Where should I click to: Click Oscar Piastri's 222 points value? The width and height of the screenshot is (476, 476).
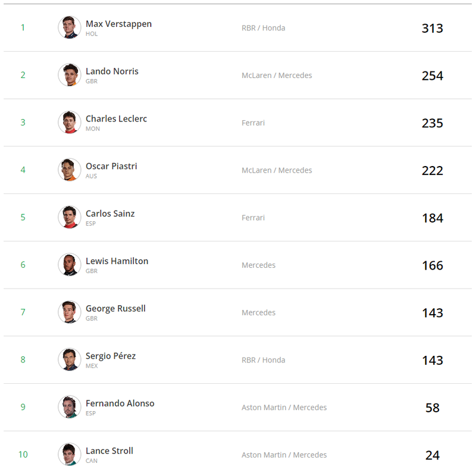tap(432, 171)
